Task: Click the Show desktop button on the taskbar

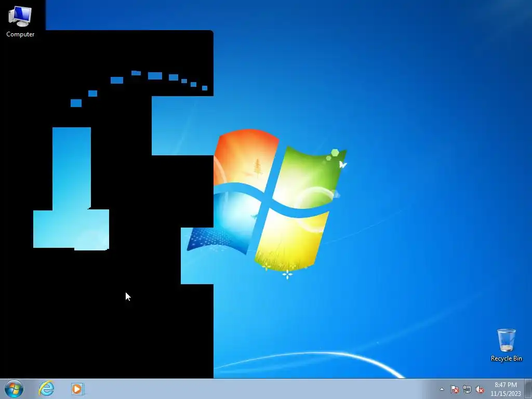Action: (528, 389)
